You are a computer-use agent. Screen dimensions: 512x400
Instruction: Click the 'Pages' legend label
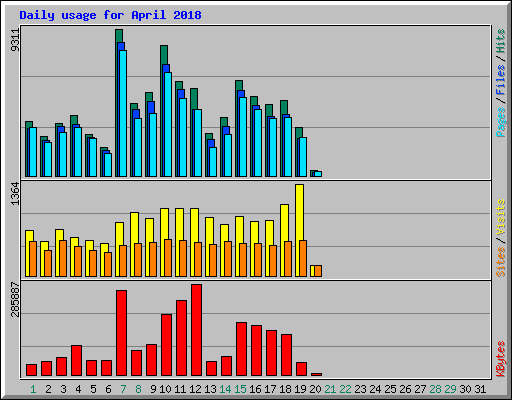pos(500,122)
